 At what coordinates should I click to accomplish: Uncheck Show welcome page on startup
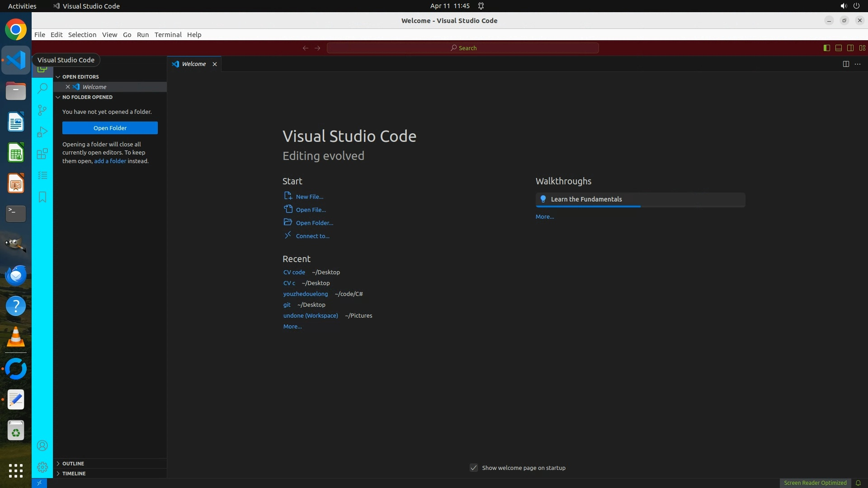point(474,468)
